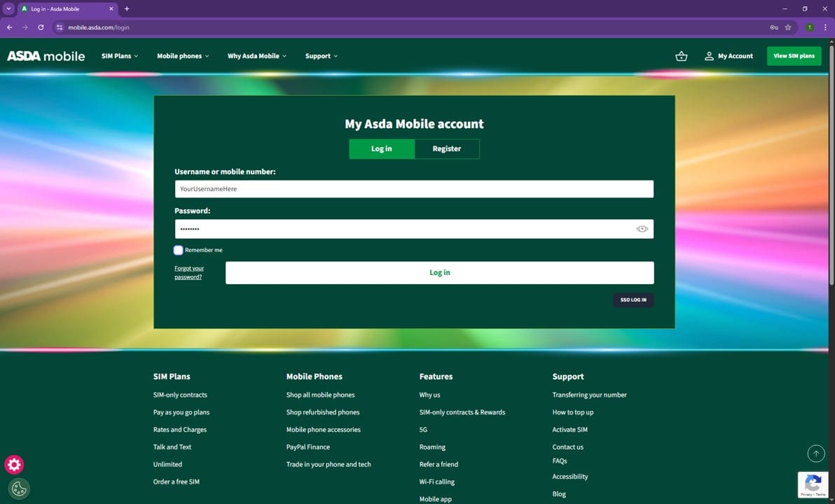This screenshot has height=504, width=835.
Task: Click the reCAPTCHA badge
Action: (813, 485)
